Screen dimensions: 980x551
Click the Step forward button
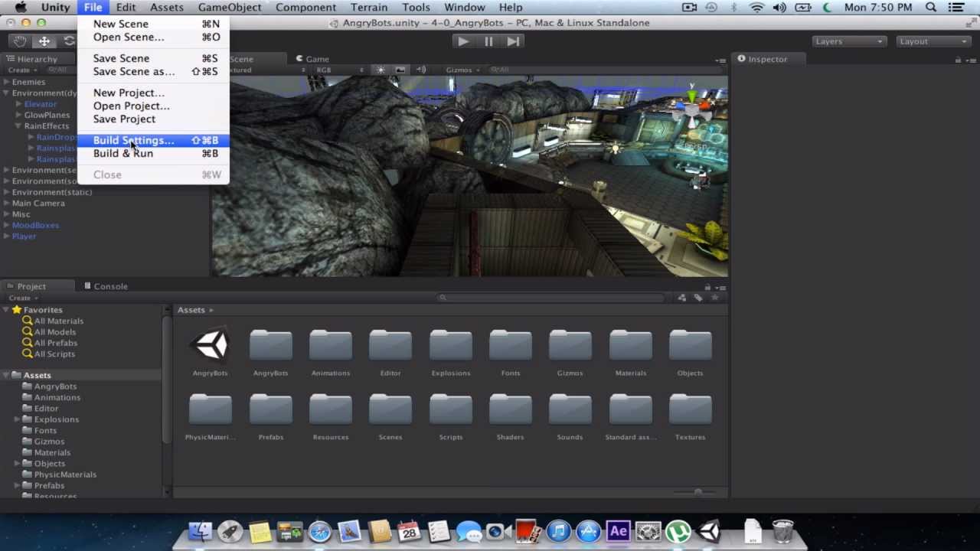click(x=513, y=41)
